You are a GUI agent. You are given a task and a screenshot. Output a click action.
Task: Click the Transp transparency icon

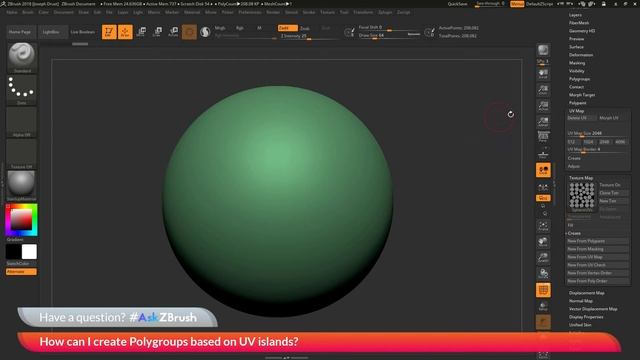click(543, 306)
